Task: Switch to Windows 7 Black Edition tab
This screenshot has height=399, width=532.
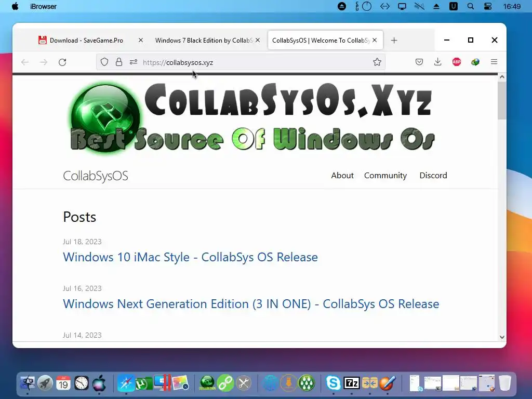Action: pos(204,41)
